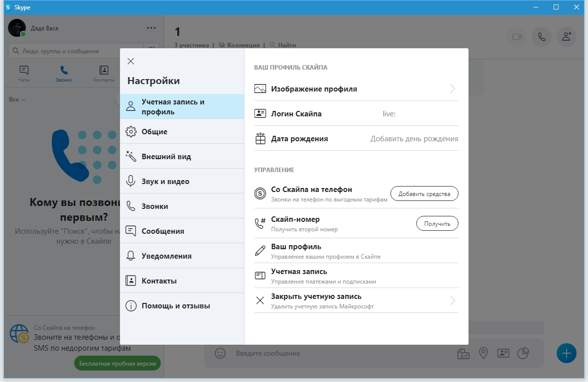Click the handset icon beside Звонки in settings
The width and height of the screenshot is (588, 382).
click(x=130, y=206)
